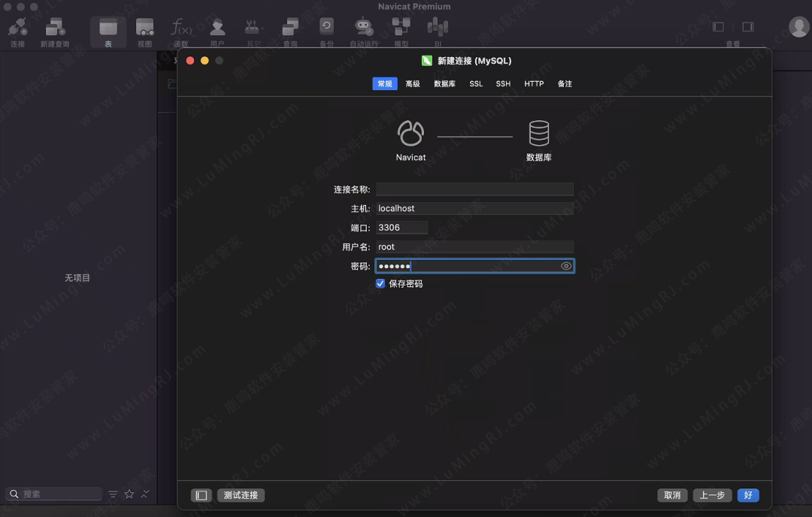The height and width of the screenshot is (517, 812).
Task: Toggle password visibility with the eye icon
Action: pyautogui.click(x=565, y=265)
